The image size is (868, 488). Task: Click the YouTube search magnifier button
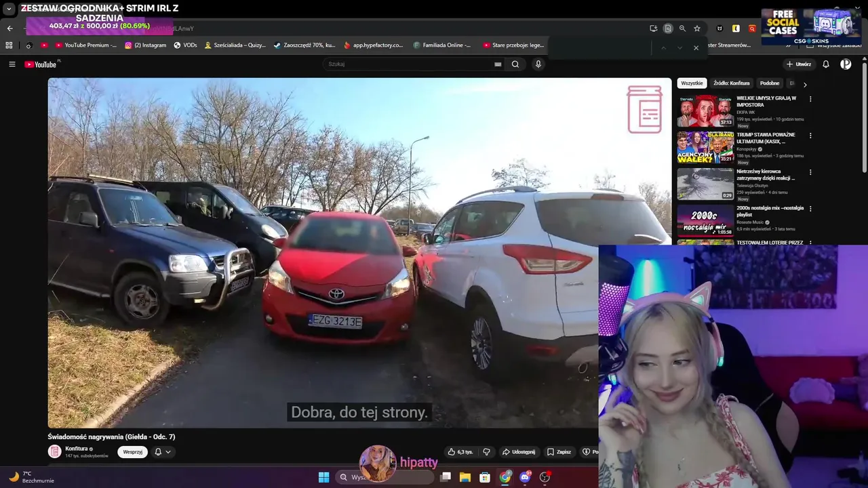coord(515,64)
